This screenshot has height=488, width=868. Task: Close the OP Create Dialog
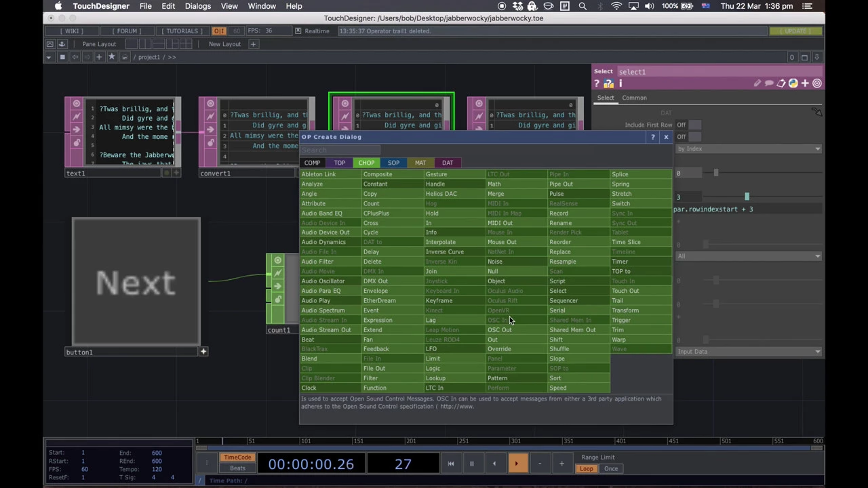[666, 137]
